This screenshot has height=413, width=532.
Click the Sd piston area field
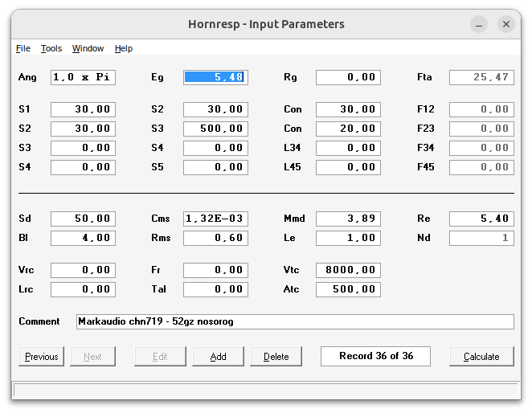[83, 219]
